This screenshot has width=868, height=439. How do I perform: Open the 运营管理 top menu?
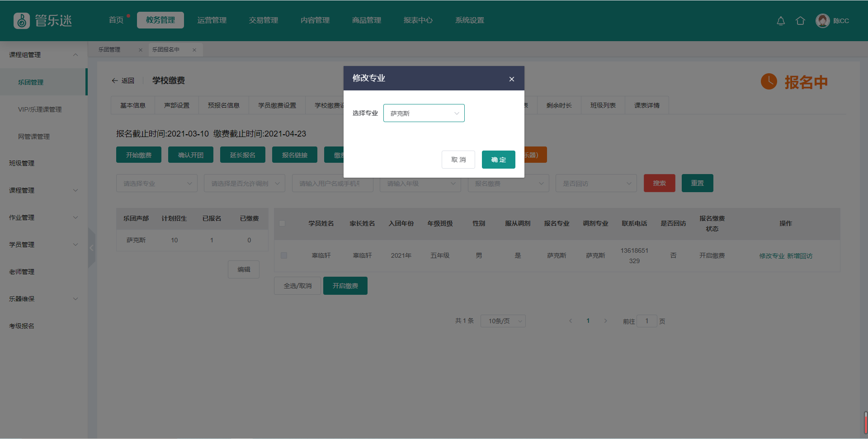pos(212,20)
